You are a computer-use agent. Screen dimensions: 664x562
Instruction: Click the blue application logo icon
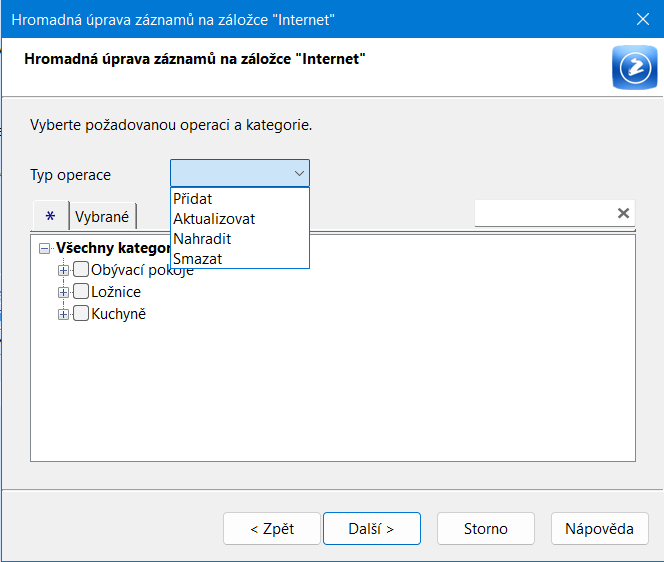coord(633,68)
